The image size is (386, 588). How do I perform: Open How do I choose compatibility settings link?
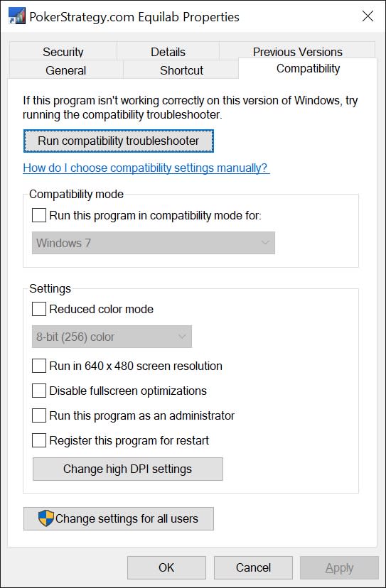(146, 168)
